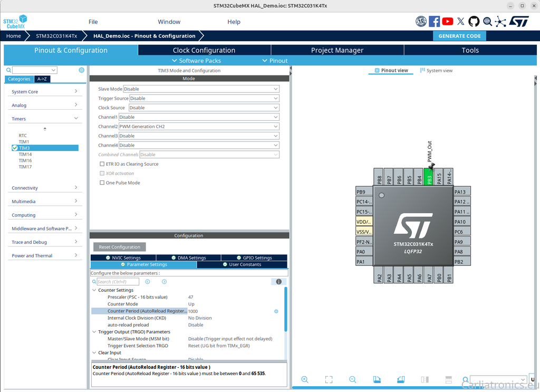Viewport: 540px width, 392px height.
Task: Zoom out of the pinout view
Action: (353, 379)
